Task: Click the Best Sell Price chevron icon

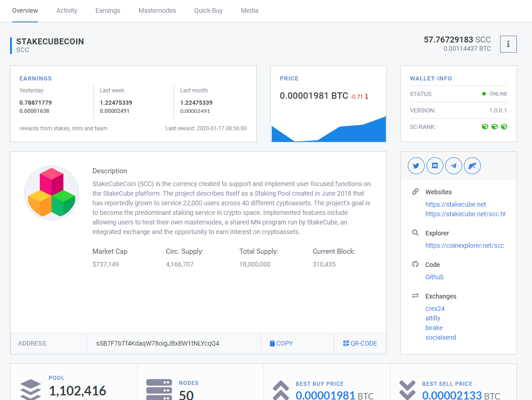Action: 407,390
